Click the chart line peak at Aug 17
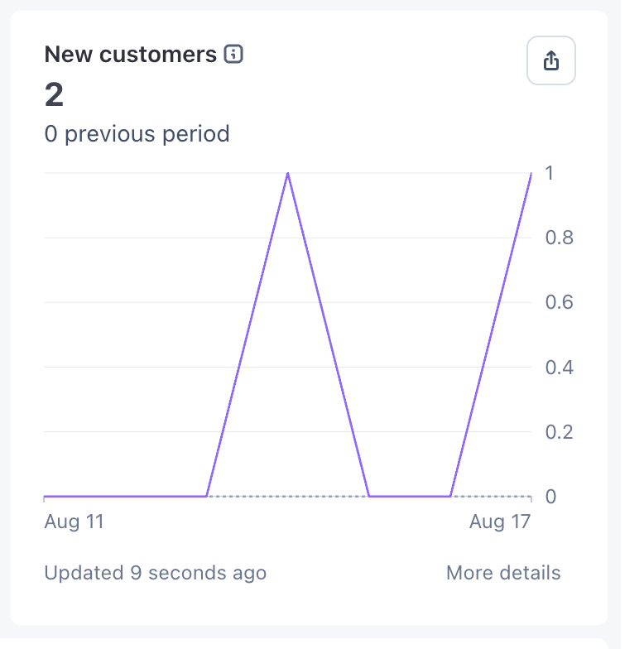644x649 pixels. click(531, 174)
